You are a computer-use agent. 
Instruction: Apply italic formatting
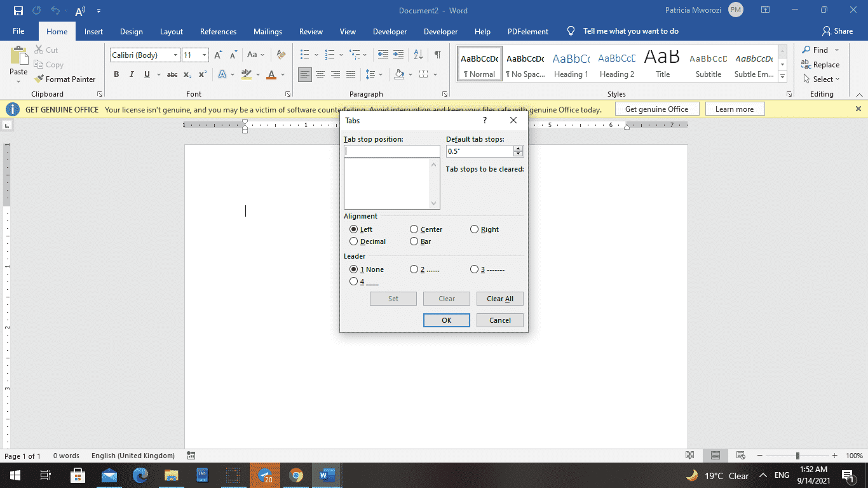[x=132, y=74]
